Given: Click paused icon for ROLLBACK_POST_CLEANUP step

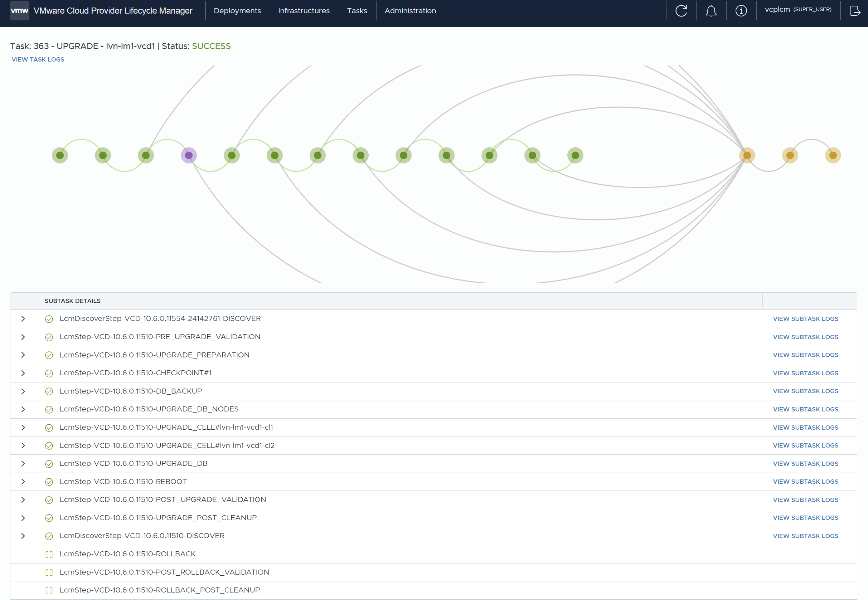Looking at the screenshot, I should click(x=49, y=590).
